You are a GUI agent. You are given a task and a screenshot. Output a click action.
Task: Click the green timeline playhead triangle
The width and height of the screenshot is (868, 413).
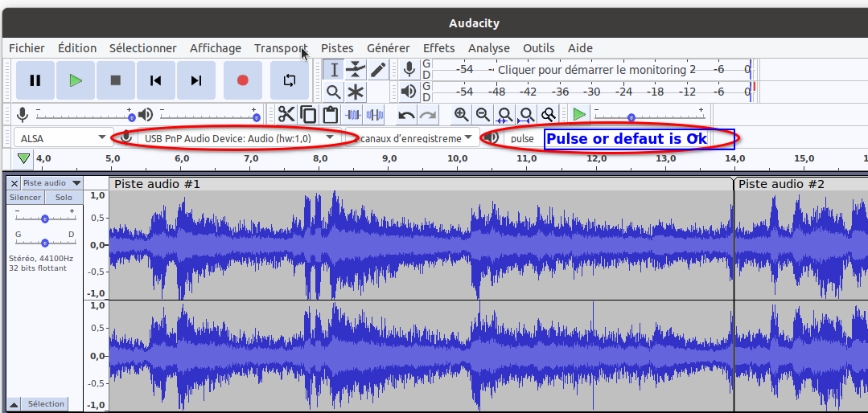tap(23, 159)
